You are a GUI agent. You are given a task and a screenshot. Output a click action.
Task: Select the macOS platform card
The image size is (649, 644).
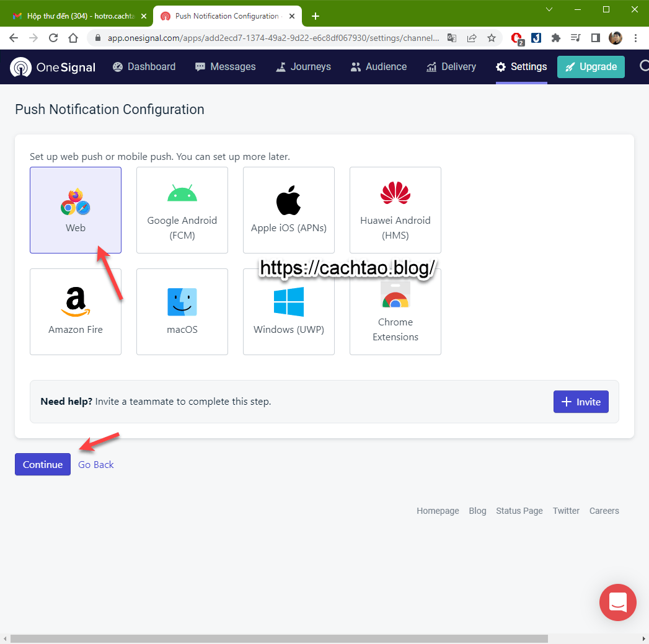tap(182, 312)
